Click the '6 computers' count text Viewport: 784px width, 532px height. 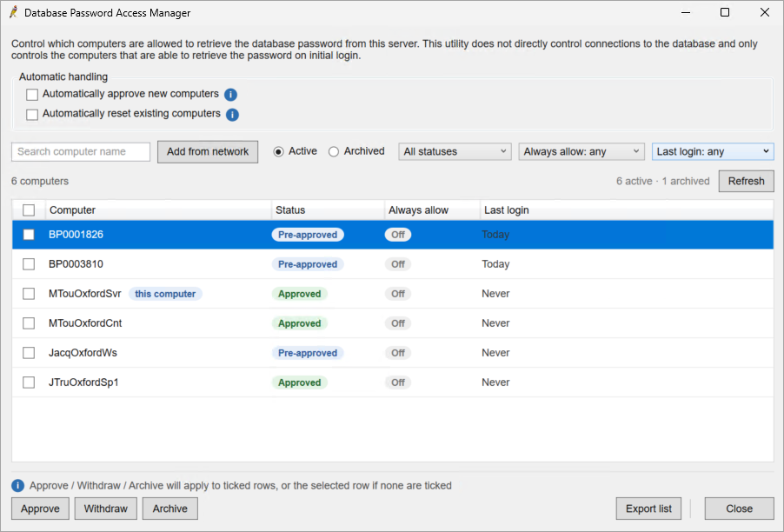tap(40, 181)
